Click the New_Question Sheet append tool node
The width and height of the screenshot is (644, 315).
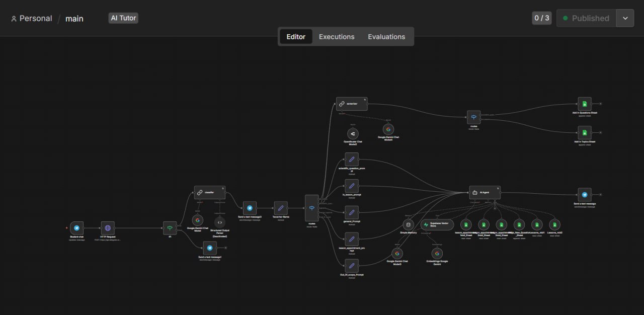pos(519,224)
